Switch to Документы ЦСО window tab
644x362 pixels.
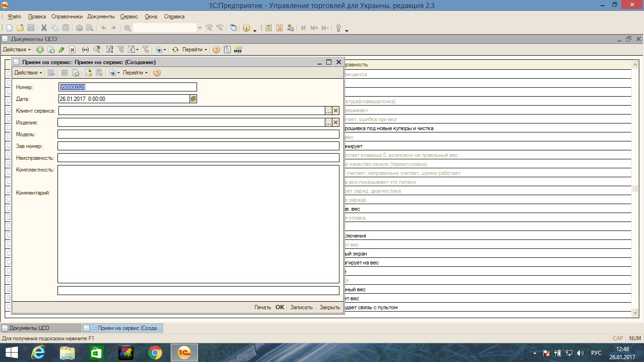coord(41,328)
